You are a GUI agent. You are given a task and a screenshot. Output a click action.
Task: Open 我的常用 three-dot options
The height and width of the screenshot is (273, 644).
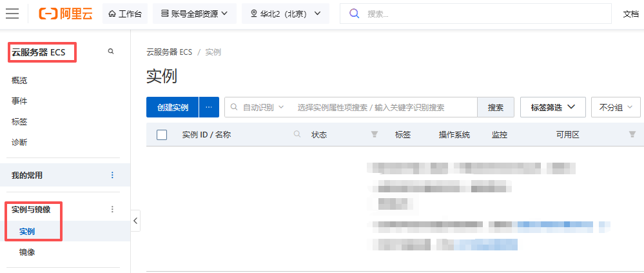pyautogui.click(x=113, y=175)
